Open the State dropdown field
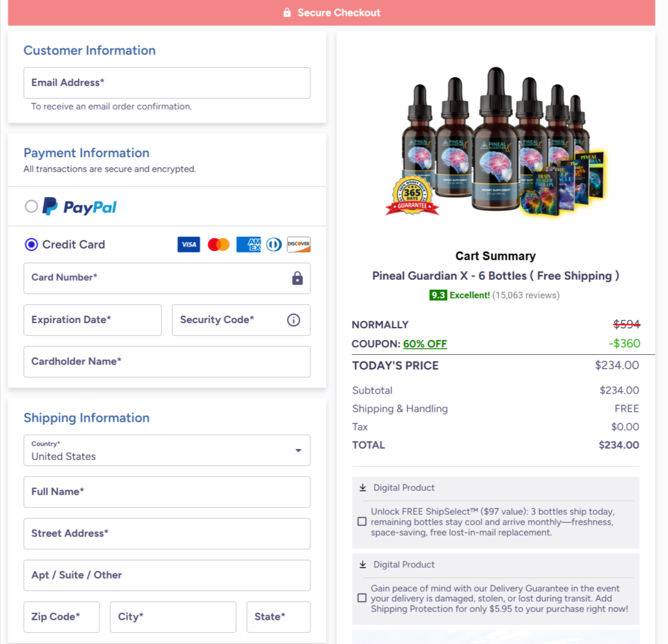This screenshot has width=668, height=644. (278, 617)
